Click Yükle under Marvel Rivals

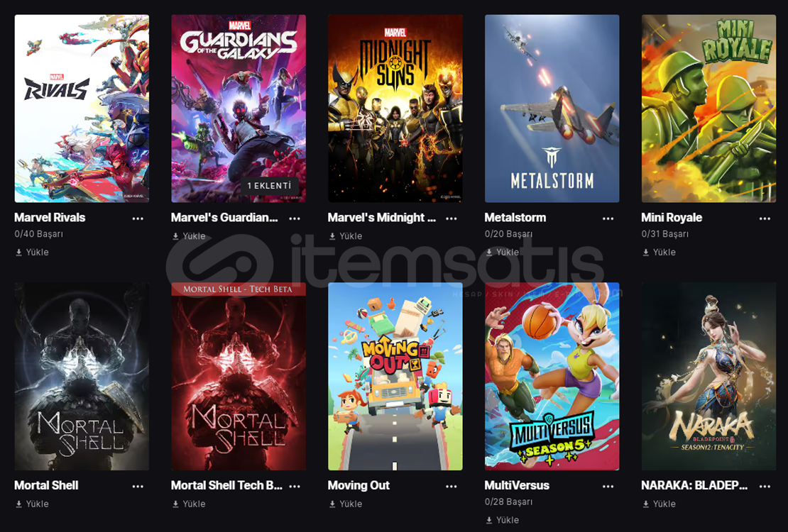[32, 253]
